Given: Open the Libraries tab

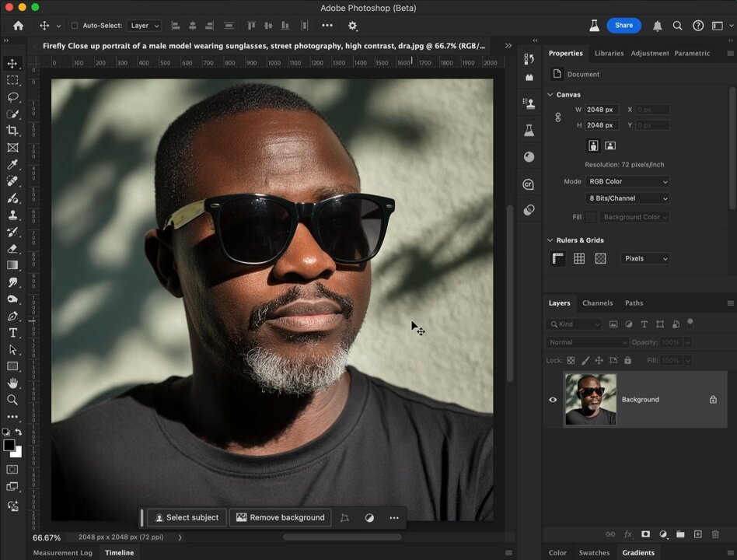Looking at the screenshot, I should 609,54.
